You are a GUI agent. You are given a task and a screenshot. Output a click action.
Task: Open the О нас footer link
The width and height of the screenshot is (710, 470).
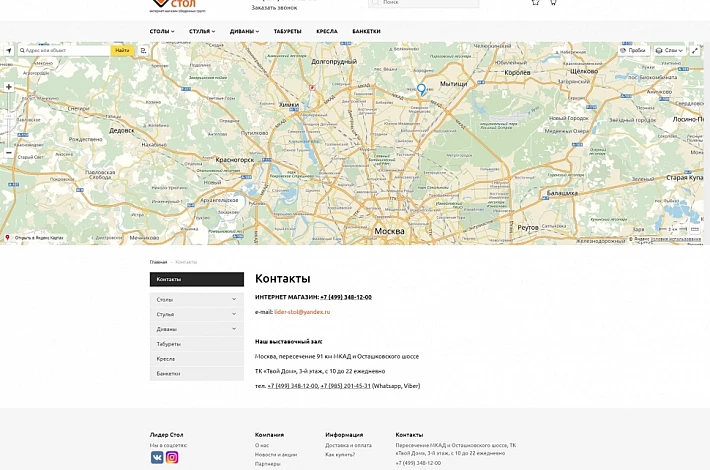262,446
